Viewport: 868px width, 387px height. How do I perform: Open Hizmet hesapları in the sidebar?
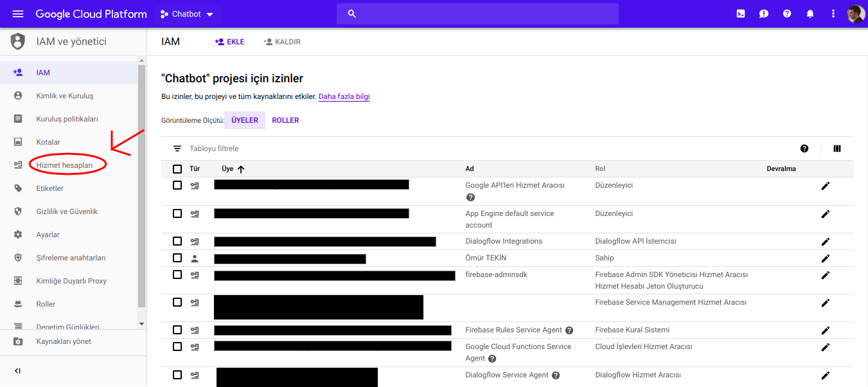(64, 165)
